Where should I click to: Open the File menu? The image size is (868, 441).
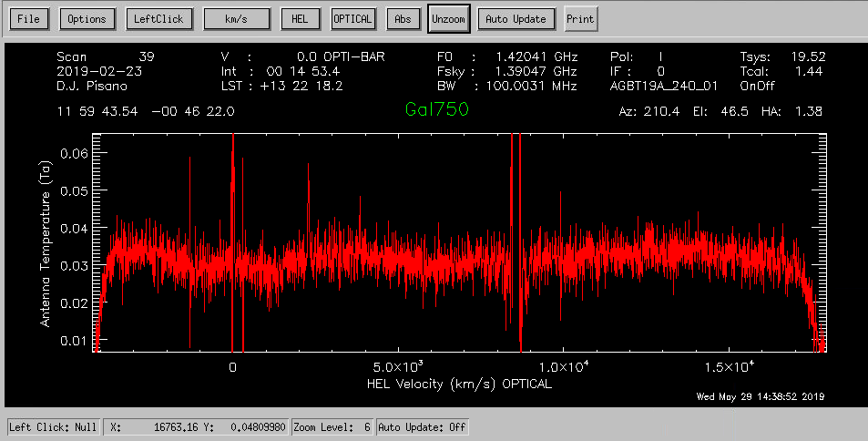point(28,19)
